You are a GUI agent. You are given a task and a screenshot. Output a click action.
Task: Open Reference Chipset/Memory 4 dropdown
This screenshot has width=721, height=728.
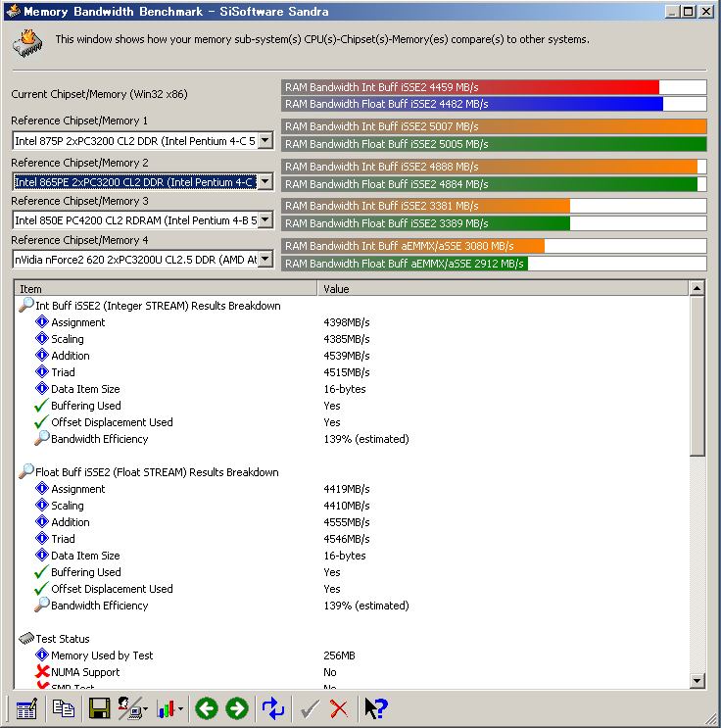tap(264, 260)
